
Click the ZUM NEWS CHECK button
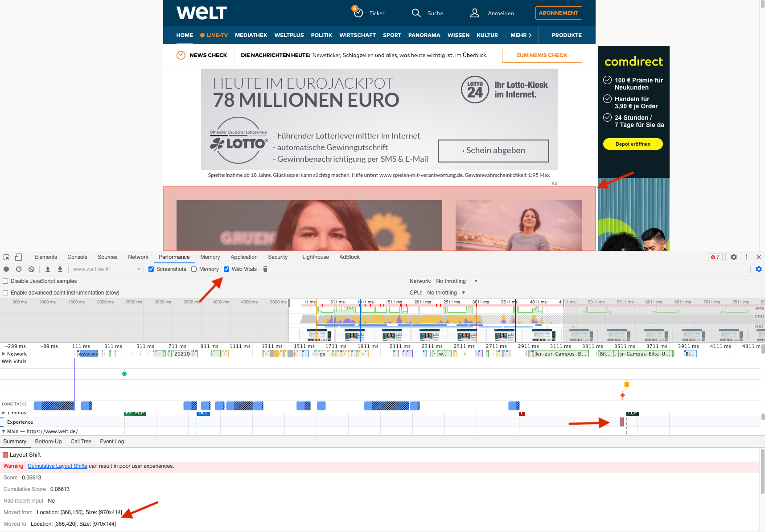coord(542,55)
